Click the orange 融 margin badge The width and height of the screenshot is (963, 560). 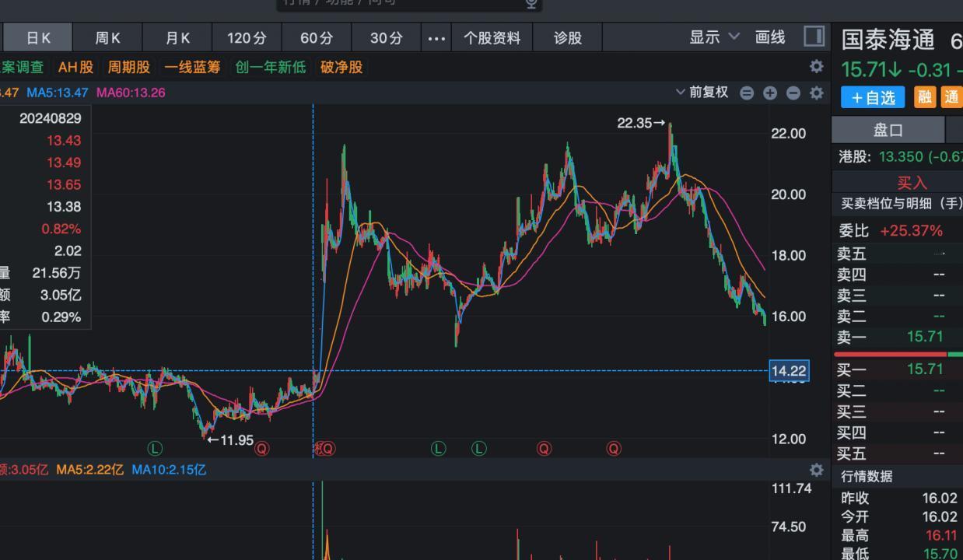click(925, 96)
